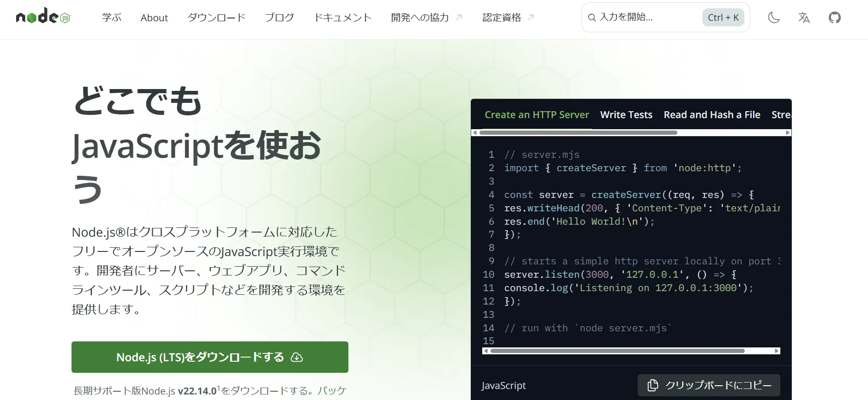
Task: Click the '// starts a simple http' comment
Action: (642, 261)
